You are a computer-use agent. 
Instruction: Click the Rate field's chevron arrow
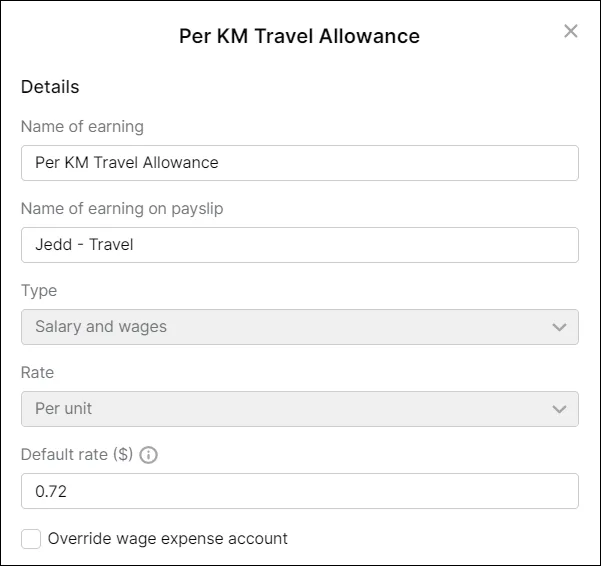point(559,409)
